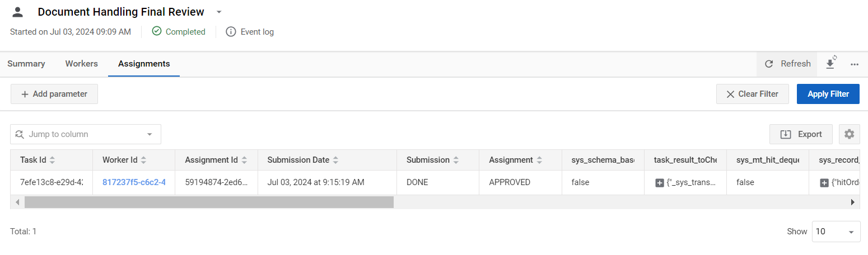Expand the sys_record JSON plus icon
Screen dimensions: 868x255
click(824, 183)
